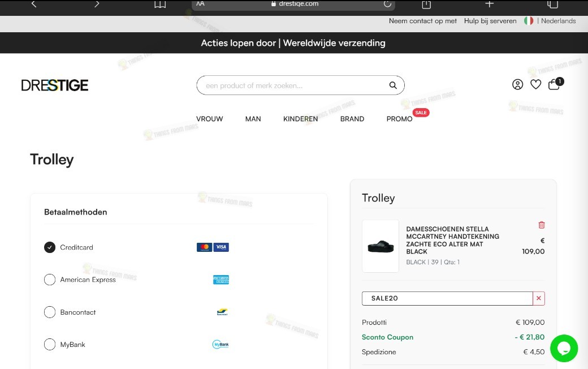The image size is (588, 369).
Task: Select the Creditcard payment option
Action: click(50, 247)
